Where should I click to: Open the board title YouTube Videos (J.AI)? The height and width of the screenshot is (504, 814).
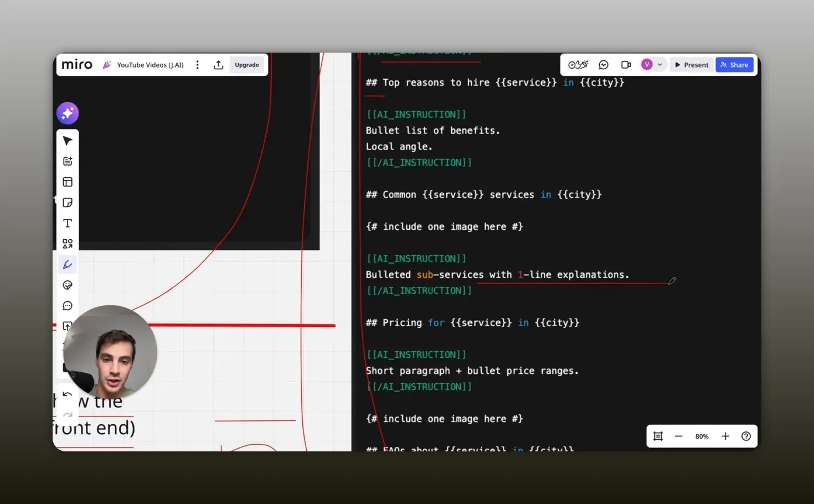150,65
